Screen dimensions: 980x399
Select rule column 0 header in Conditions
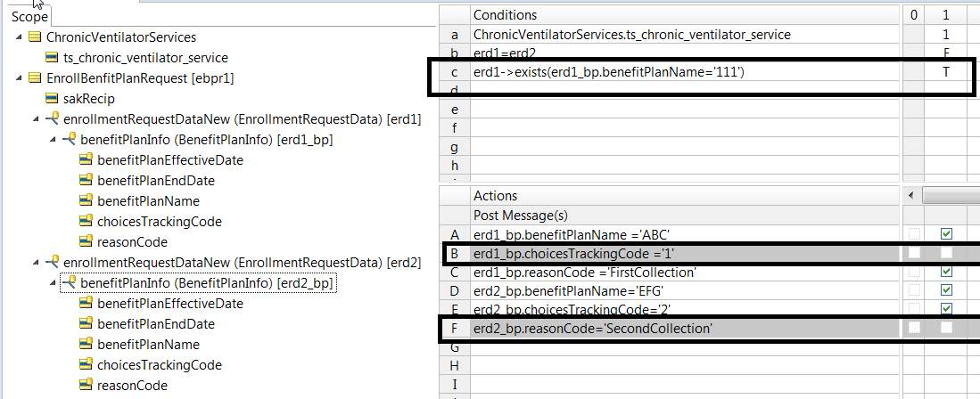[914, 15]
